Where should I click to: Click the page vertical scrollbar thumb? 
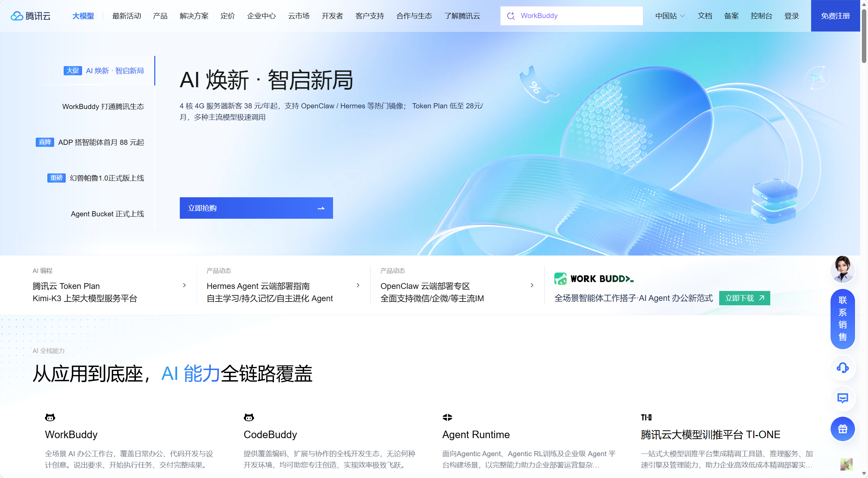pyautogui.click(x=864, y=36)
